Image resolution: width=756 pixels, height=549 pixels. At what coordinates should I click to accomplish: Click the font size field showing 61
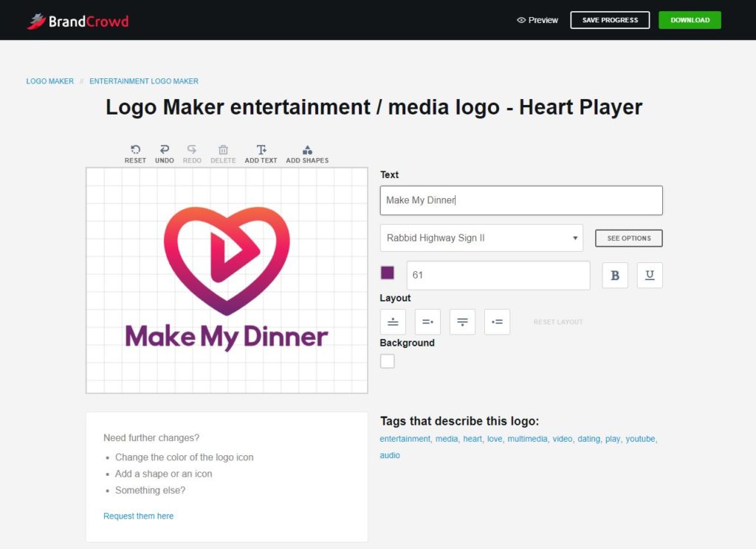(x=498, y=276)
